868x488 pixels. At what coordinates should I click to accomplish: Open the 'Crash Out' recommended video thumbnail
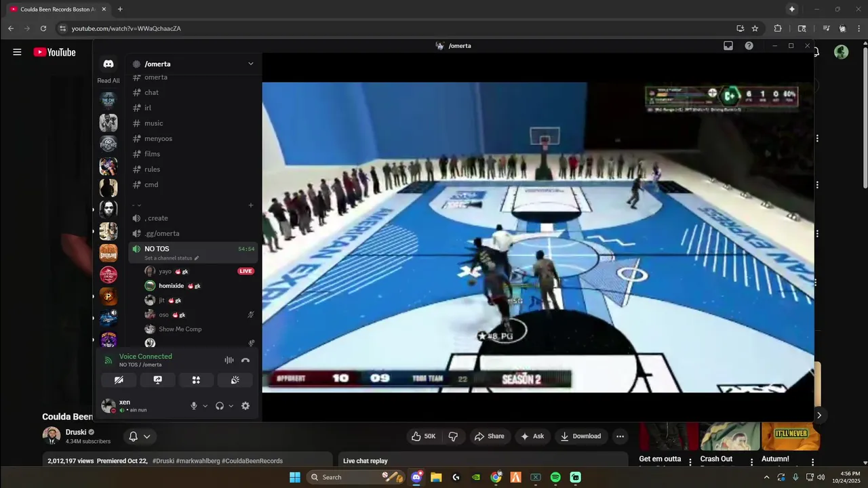coord(730,435)
